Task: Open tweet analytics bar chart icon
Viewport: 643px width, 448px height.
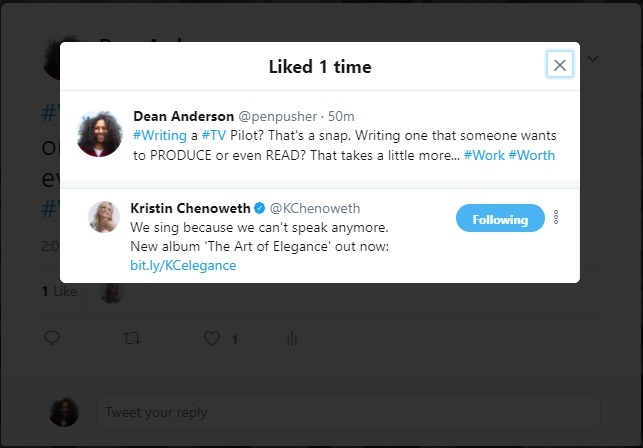Action: (292, 339)
